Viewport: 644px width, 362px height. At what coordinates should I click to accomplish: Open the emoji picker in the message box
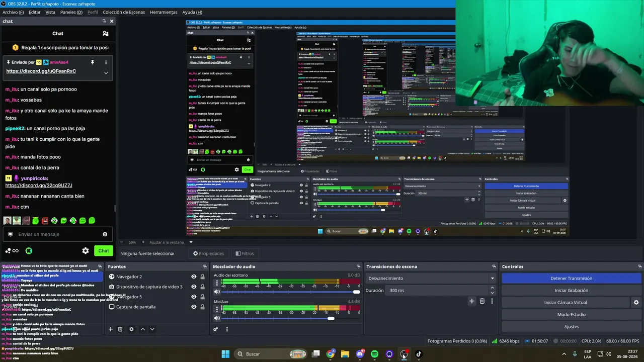tap(105, 234)
